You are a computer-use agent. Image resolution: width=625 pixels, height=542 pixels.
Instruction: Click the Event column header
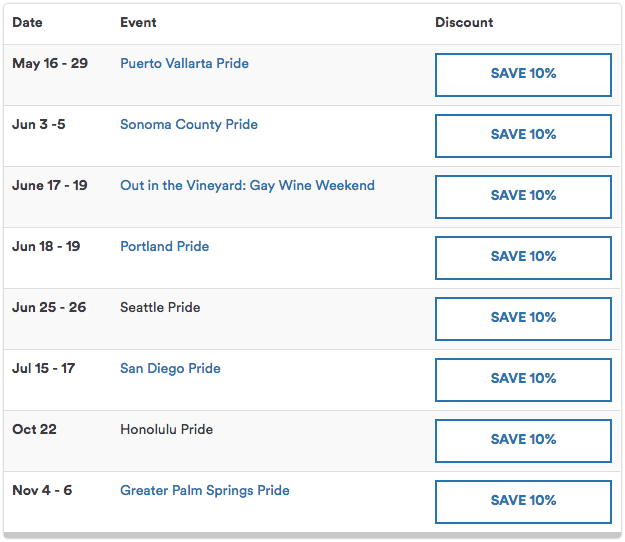138,22
